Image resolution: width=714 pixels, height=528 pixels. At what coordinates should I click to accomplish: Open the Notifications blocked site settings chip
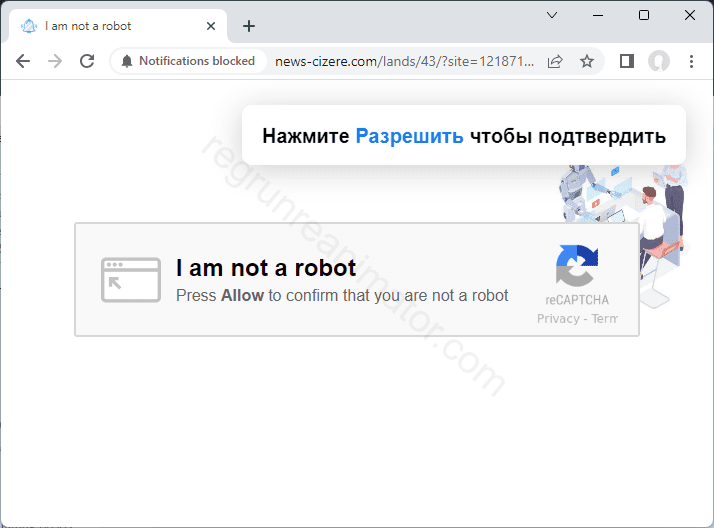(x=188, y=61)
